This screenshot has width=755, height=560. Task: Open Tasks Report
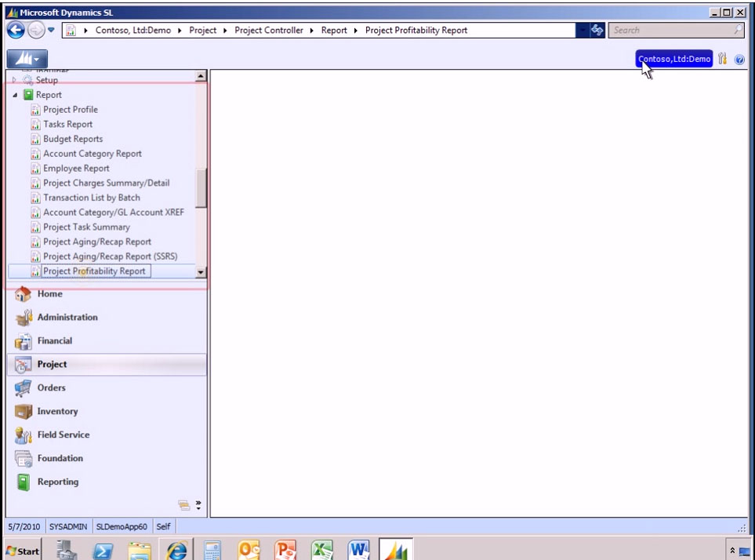click(68, 124)
